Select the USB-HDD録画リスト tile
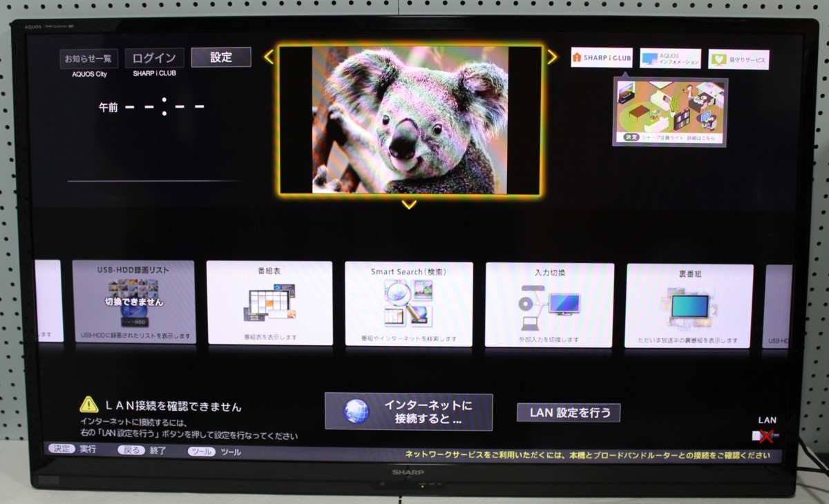 [133, 302]
